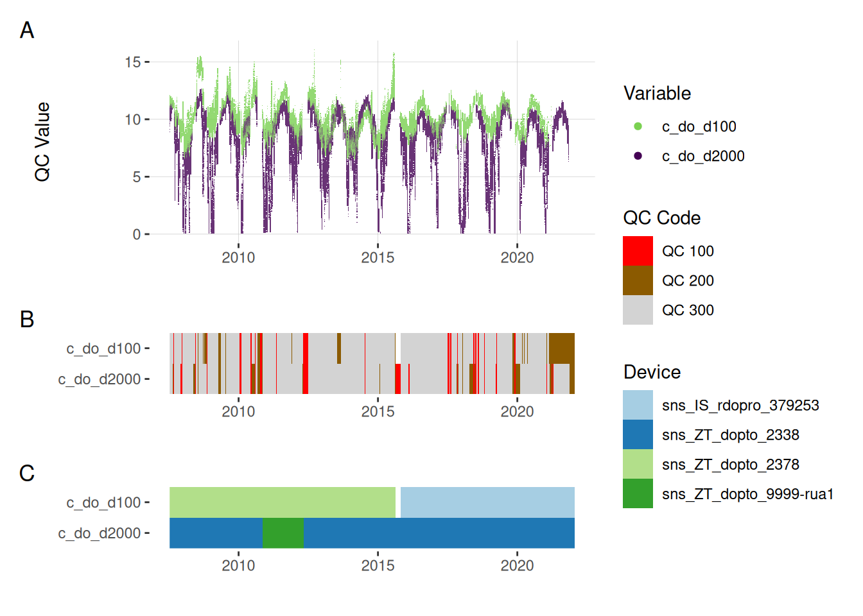Click the 2015 x-axis label in panel A
This screenshot has width=863, height=616.
[378, 257]
